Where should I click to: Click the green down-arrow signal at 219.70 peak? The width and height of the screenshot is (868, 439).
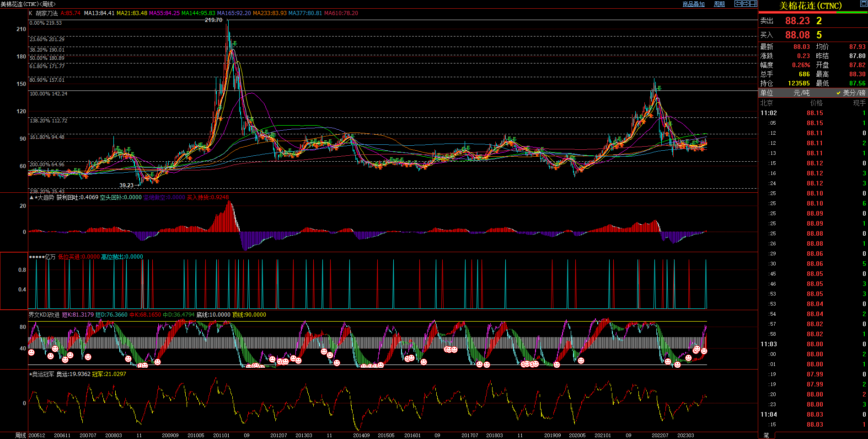235,44
